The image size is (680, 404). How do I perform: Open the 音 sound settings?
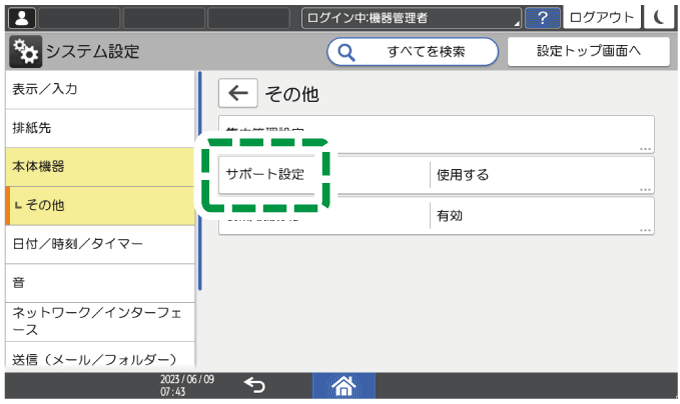[x=100, y=283]
